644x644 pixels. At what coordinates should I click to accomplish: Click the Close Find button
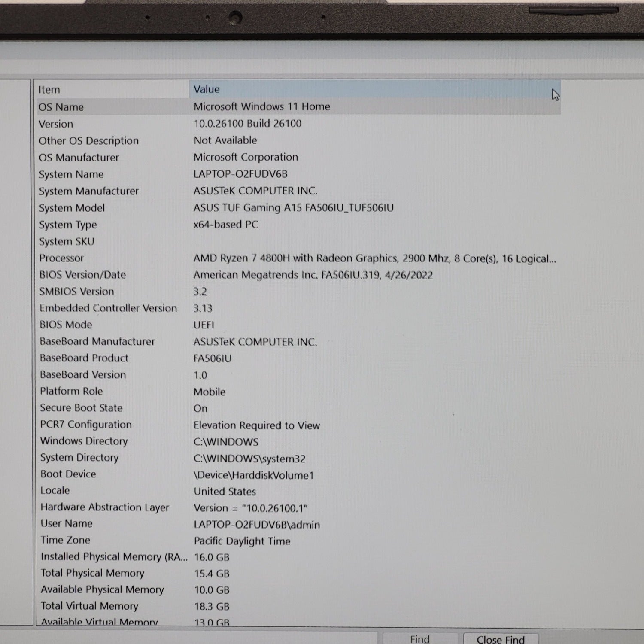(x=500, y=639)
